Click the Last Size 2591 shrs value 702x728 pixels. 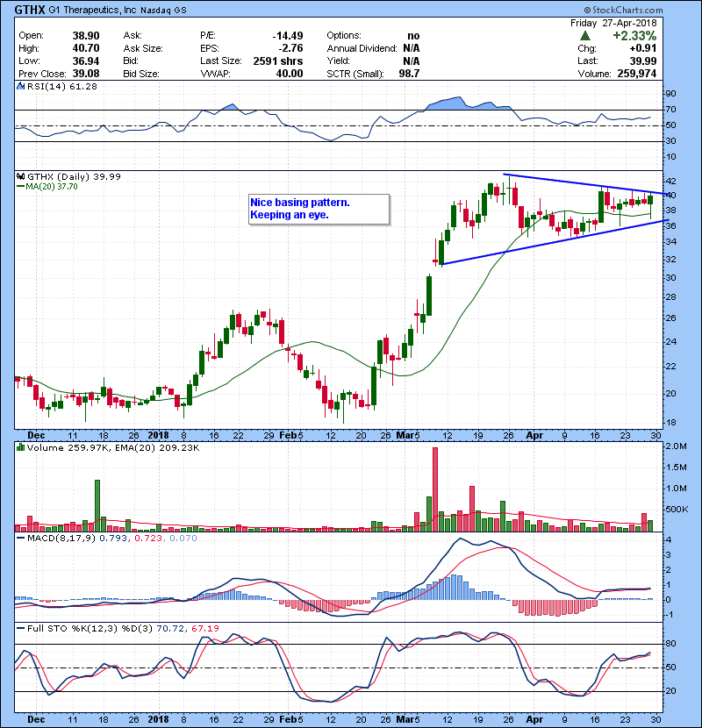[278, 61]
